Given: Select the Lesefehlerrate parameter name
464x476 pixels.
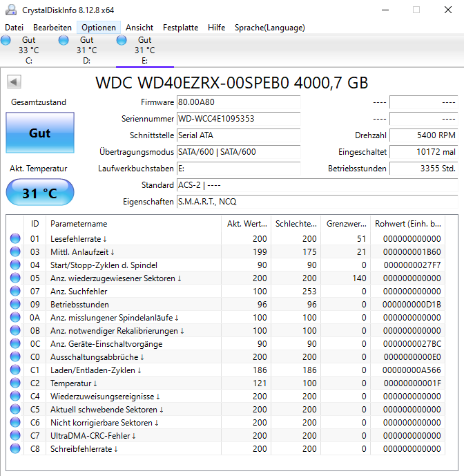Looking at the screenshot, I should point(75,239).
